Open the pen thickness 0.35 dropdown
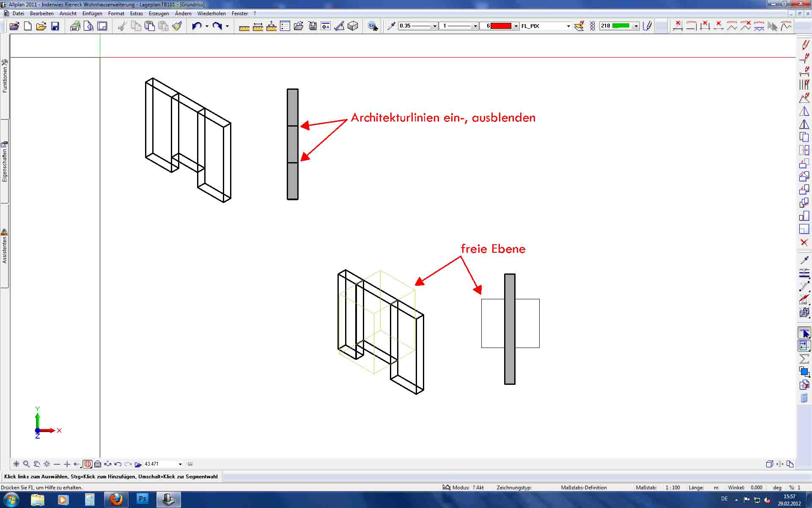The width and height of the screenshot is (812, 508). point(435,26)
